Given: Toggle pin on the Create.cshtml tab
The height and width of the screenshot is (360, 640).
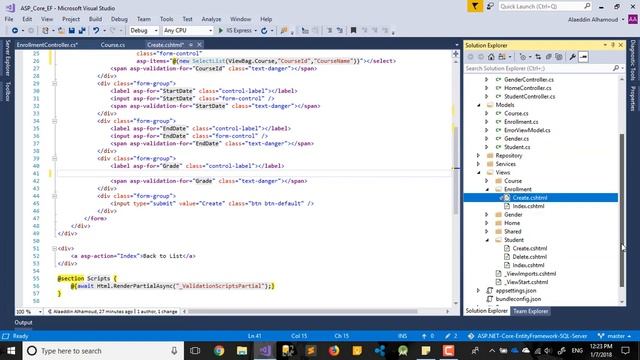Looking at the screenshot, I should (x=191, y=44).
